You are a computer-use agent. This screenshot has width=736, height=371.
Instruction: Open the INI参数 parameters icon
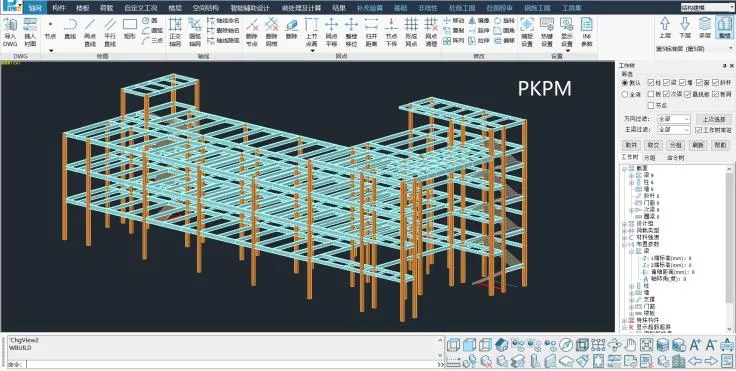click(586, 32)
